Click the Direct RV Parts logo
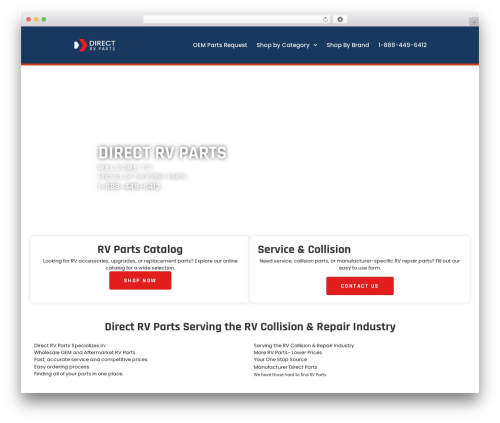Image resolution: width=500 pixels, height=423 pixels. click(x=94, y=45)
